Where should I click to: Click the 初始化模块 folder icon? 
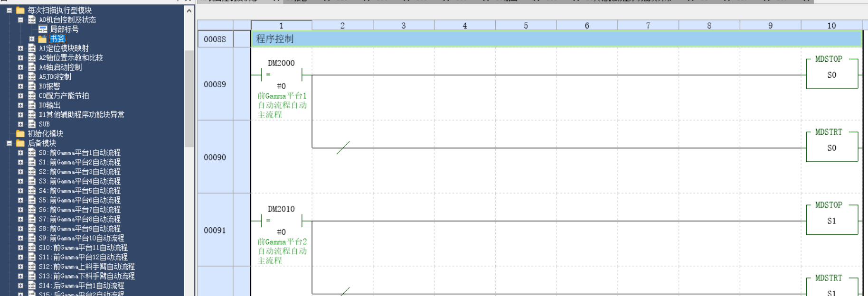pos(20,134)
